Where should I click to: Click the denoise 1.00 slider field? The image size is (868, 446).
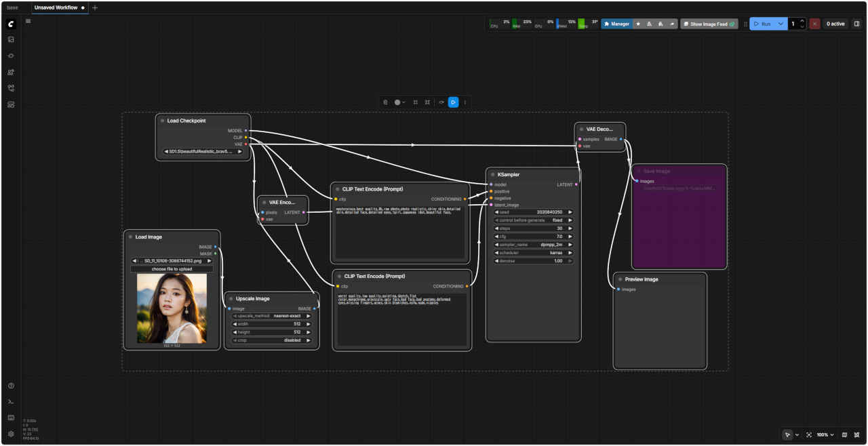point(534,261)
